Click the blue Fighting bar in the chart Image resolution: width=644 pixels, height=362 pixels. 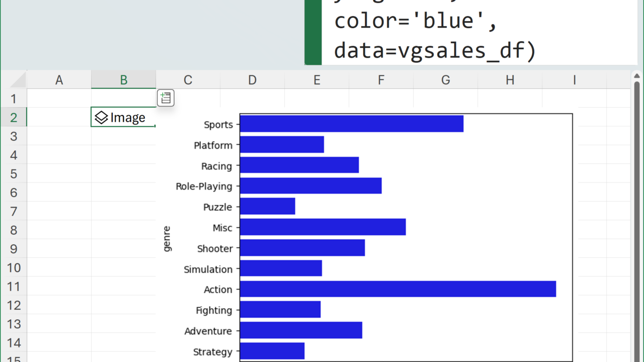[x=280, y=310]
